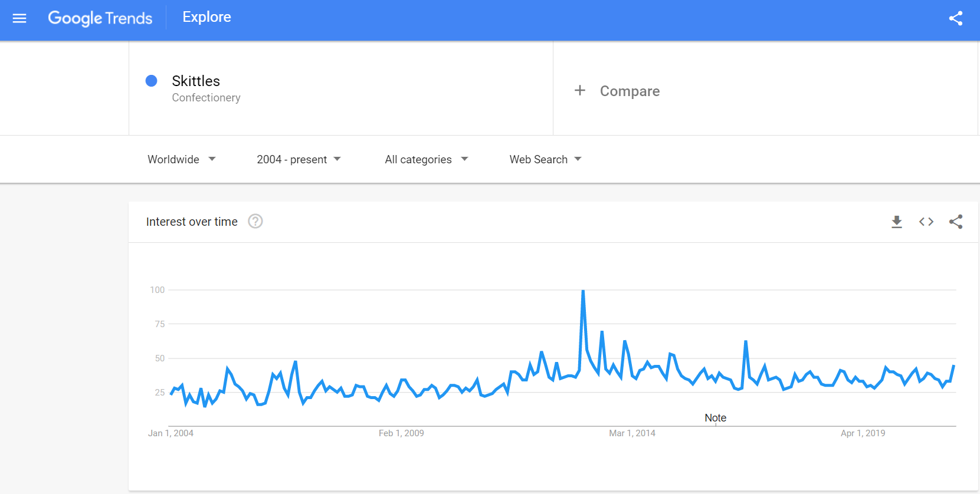Edit the Skittles search term

(196, 81)
